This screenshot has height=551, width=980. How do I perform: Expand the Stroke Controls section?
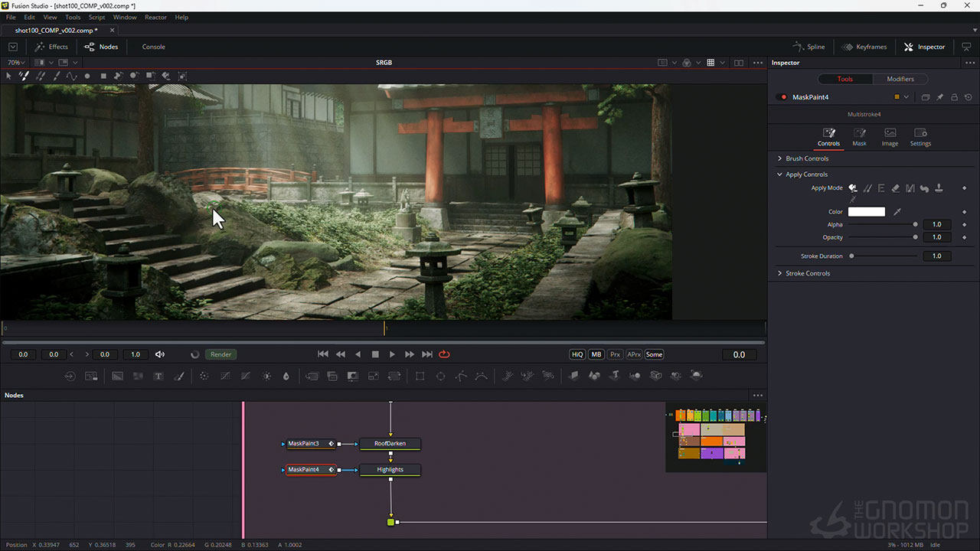(x=807, y=273)
